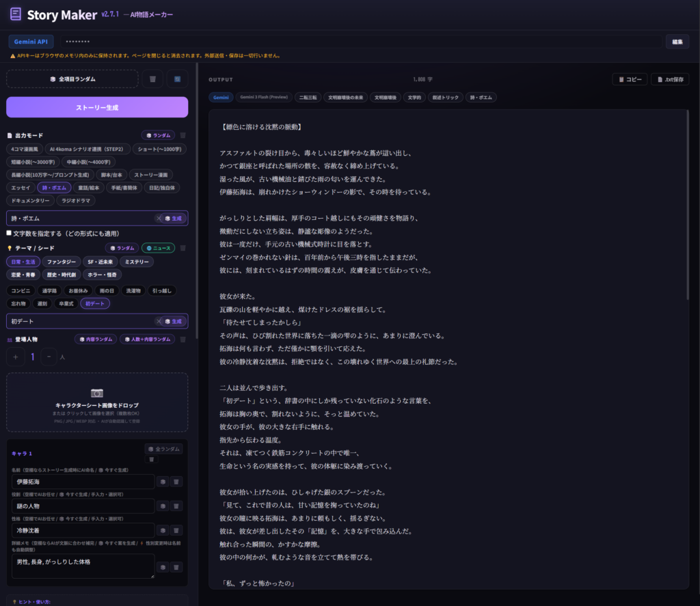
Task: Click the 編集 button next to the API key
Action: point(676,41)
